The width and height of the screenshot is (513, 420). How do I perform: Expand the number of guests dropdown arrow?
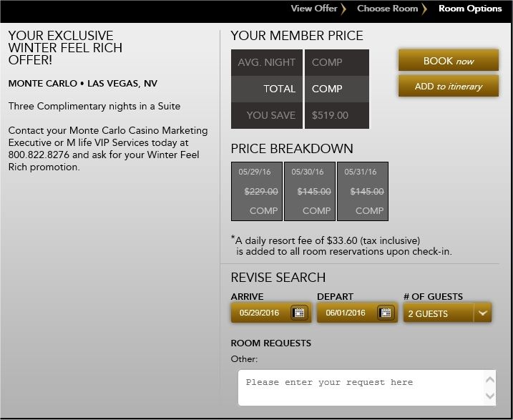click(x=482, y=313)
